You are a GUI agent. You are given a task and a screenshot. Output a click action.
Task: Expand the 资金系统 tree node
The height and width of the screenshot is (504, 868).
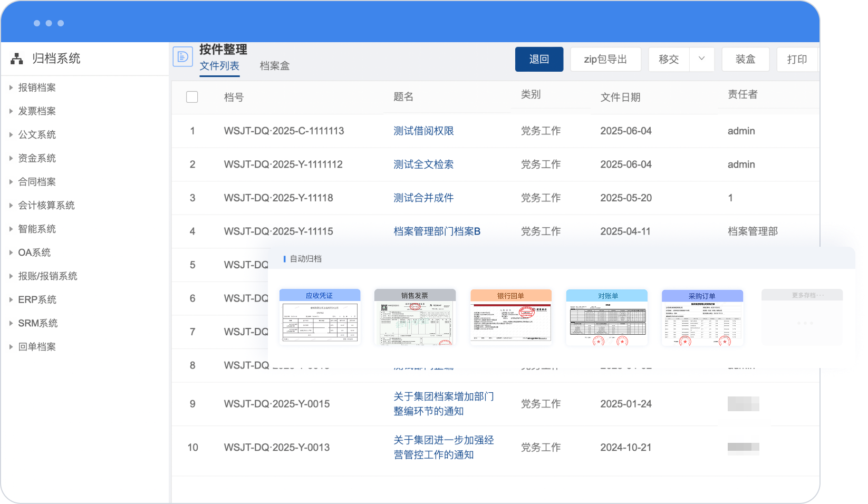(x=11, y=158)
